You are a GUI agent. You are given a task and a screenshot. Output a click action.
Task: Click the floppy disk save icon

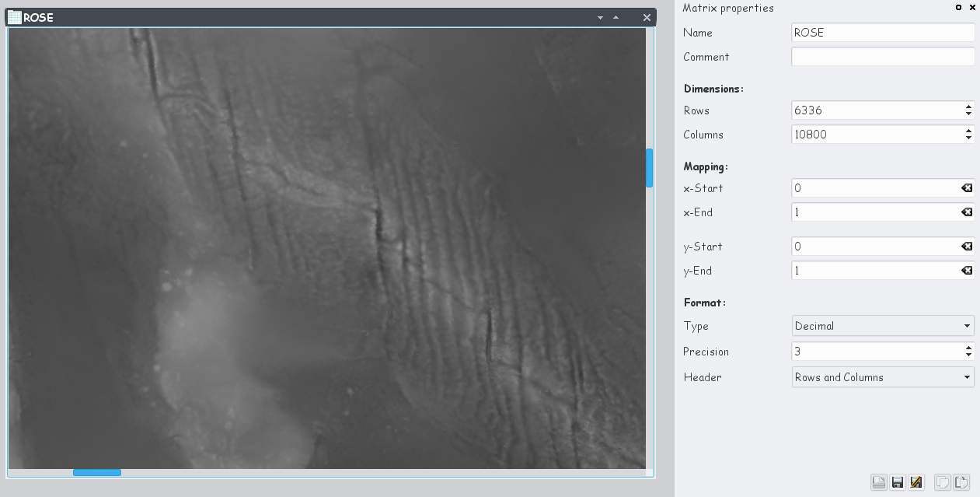click(898, 482)
